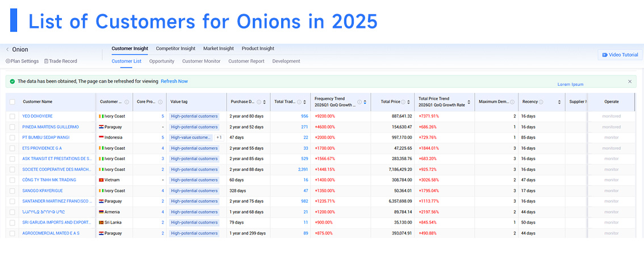Switch to the Customer Insight tab
This screenshot has width=644, height=255.
130,48
